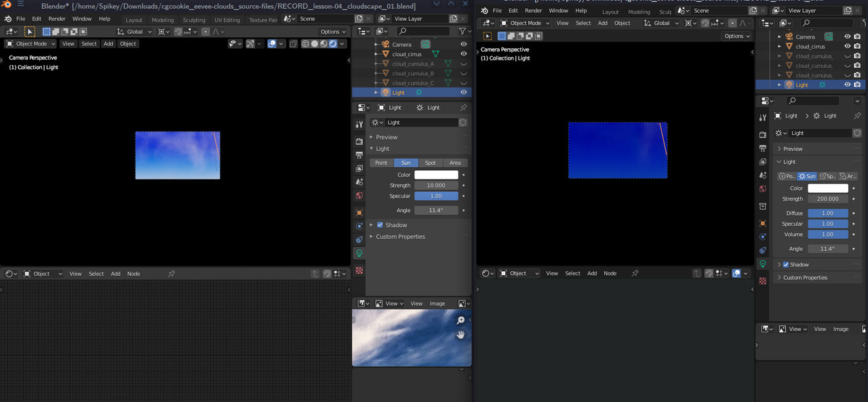Open Help menu in right window
The height and width of the screenshot is (402, 868).
click(x=581, y=11)
